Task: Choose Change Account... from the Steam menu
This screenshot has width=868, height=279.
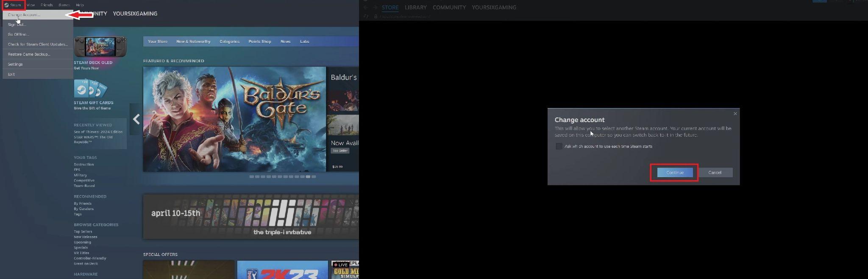Action: click(x=38, y=15)
